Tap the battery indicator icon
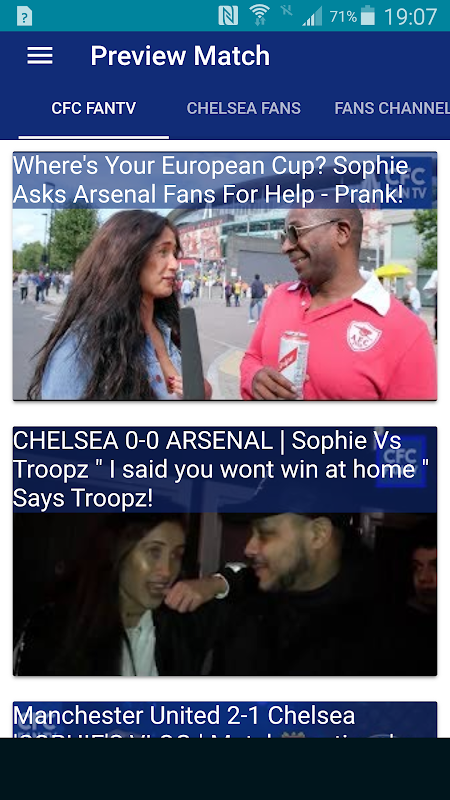The width and height of the screenshot is (450, 800). 368,16
